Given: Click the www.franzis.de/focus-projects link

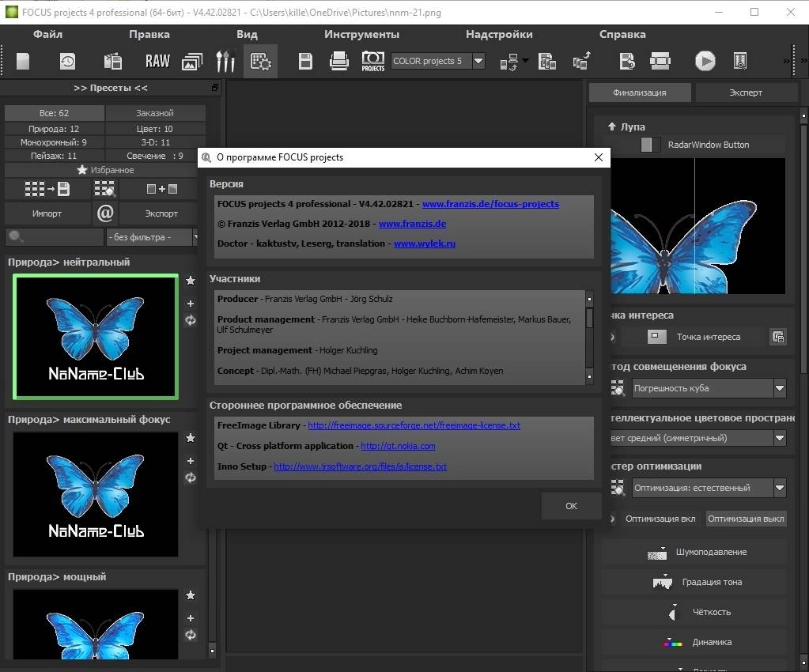Looking at the screenshot, I should click(490, 204).
